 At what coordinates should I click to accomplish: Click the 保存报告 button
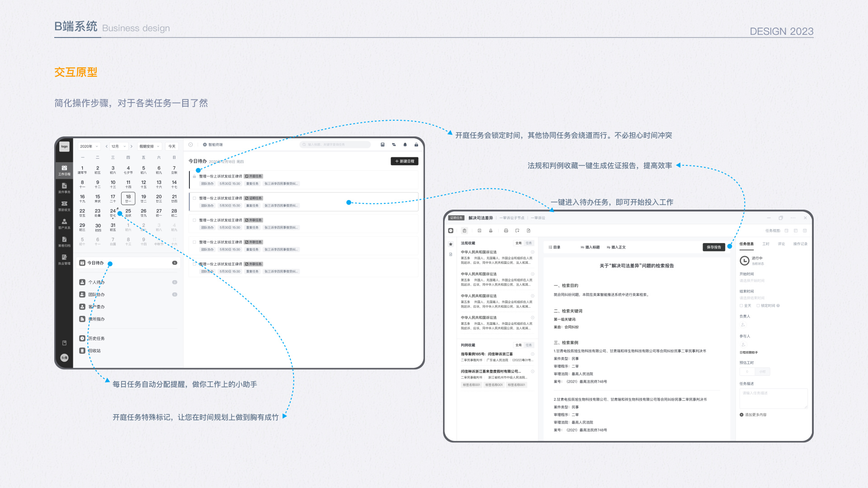click(x=714, y=247)
